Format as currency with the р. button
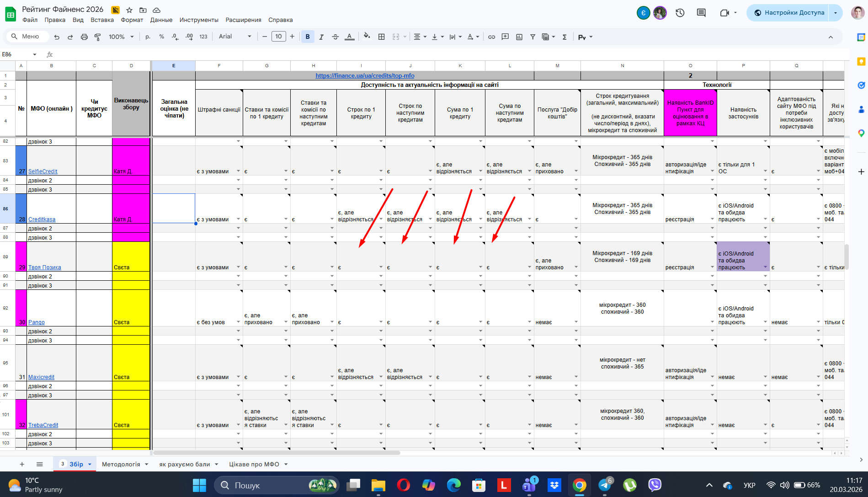The image size is (868, 497). click(148, 37)
